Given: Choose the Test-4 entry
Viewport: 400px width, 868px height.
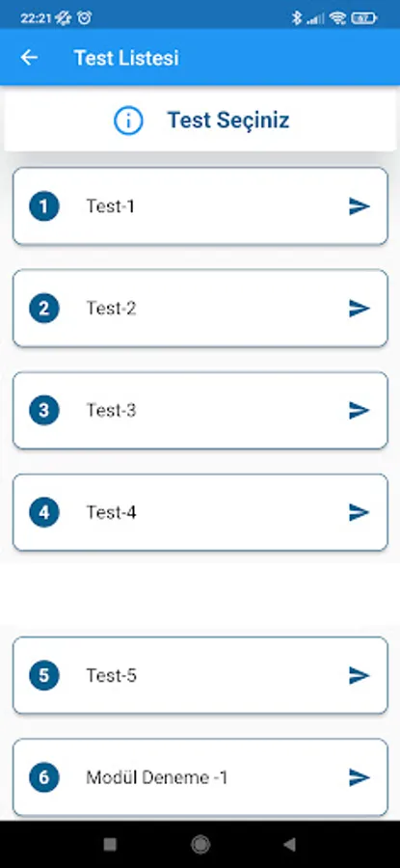Looking at the screenshot, I should point(200,513).
